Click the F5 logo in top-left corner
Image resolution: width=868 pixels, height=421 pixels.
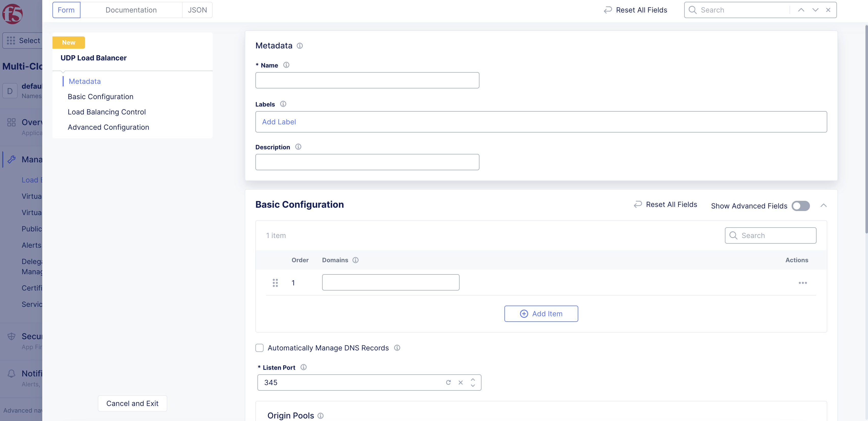coord(12,14)
